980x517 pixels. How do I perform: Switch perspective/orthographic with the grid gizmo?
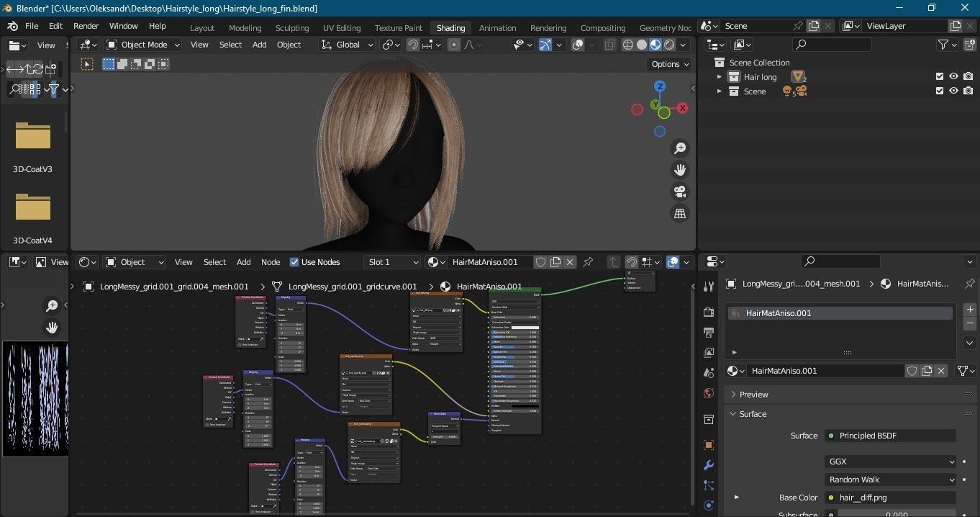tap(679, 213)
